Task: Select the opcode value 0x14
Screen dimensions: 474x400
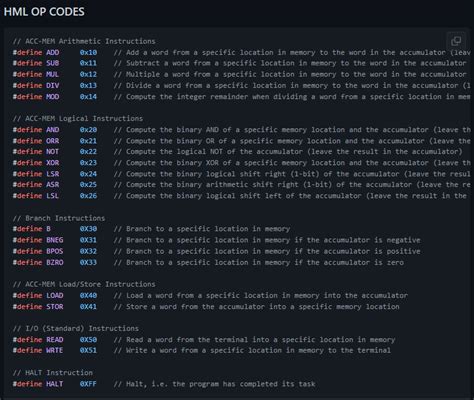Action: tap(88, 97)
